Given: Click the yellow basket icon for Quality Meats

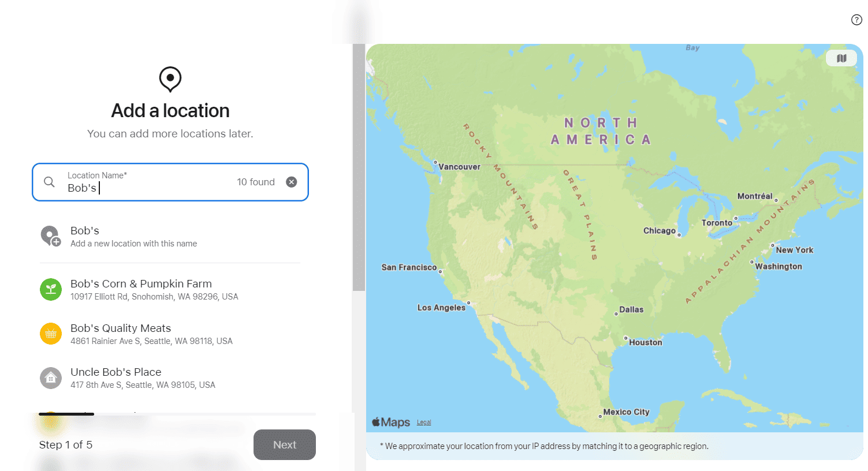Looking at the screenshot, I should tap(51, 334).
